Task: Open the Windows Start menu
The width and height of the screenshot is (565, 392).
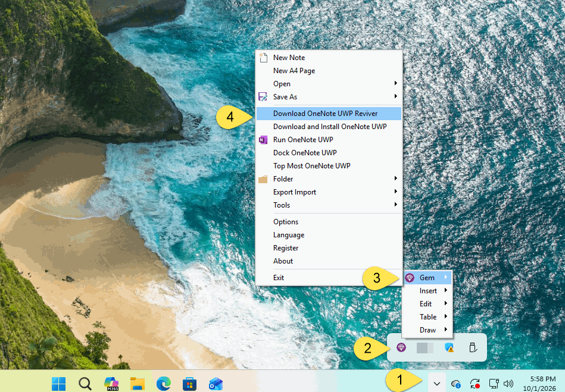Action: tap(58, 384)
